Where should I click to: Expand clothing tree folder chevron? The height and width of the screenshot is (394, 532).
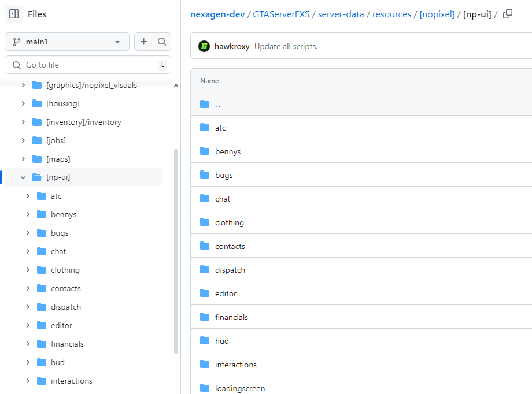pos(28,270)
